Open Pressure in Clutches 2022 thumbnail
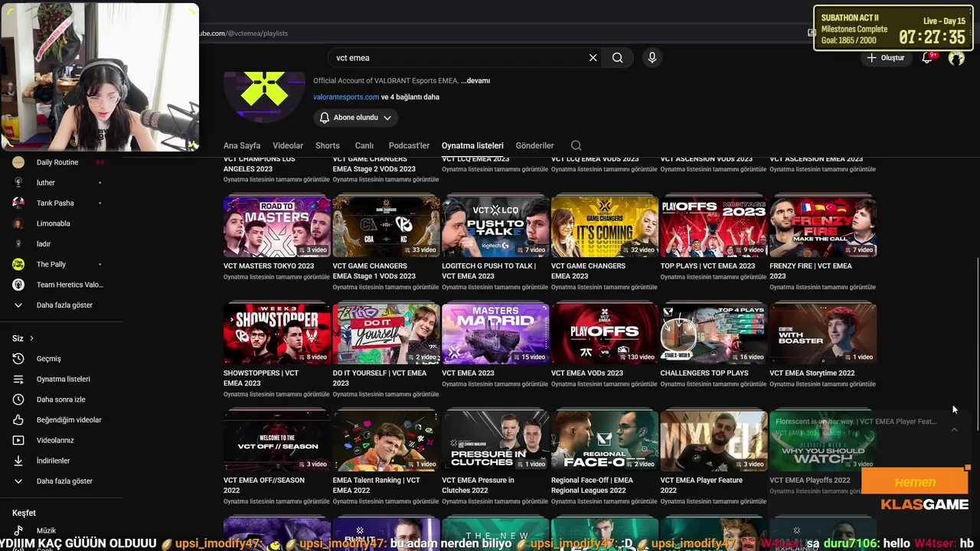Screen dimensions: 980x551 click(495, 441)
